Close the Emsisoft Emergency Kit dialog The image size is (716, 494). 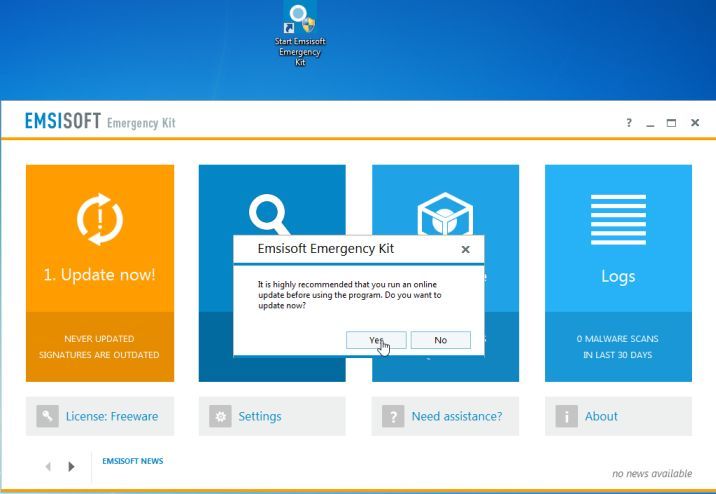coord(465,249)
